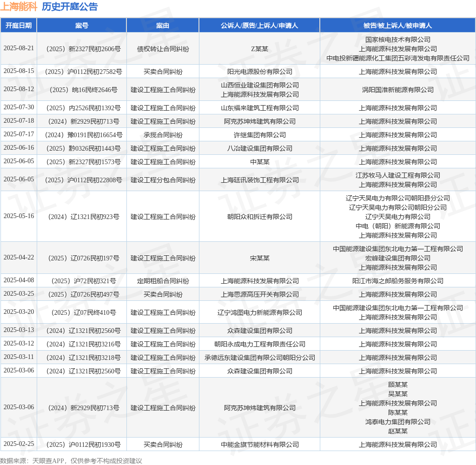
Task: Click case number (2025)沪0112民初1930号
Action: click(x=82, y=445)
